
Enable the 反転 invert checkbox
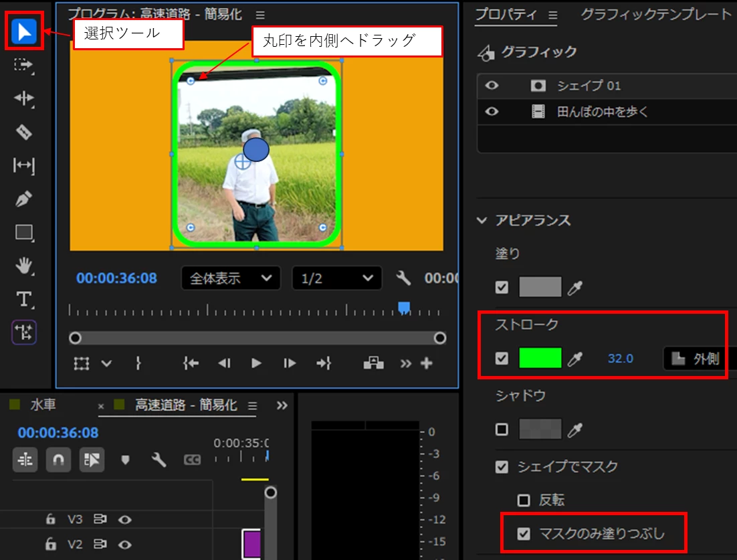[x=524, y=500]
